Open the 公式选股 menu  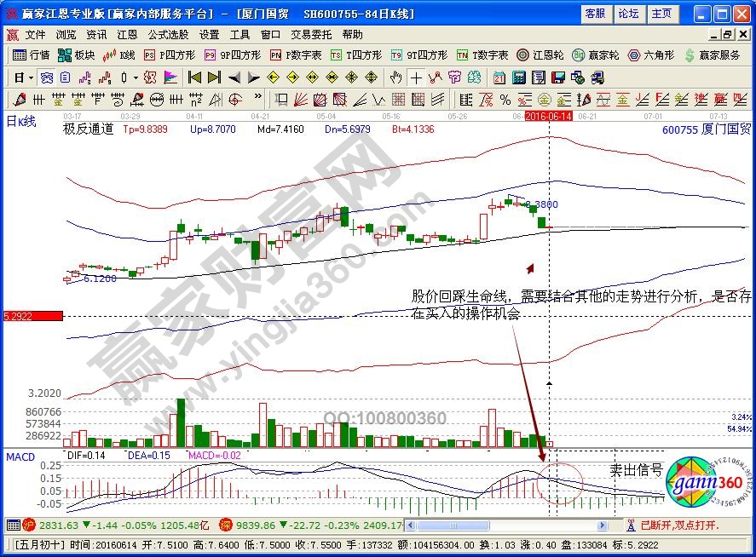coord(168,35)
